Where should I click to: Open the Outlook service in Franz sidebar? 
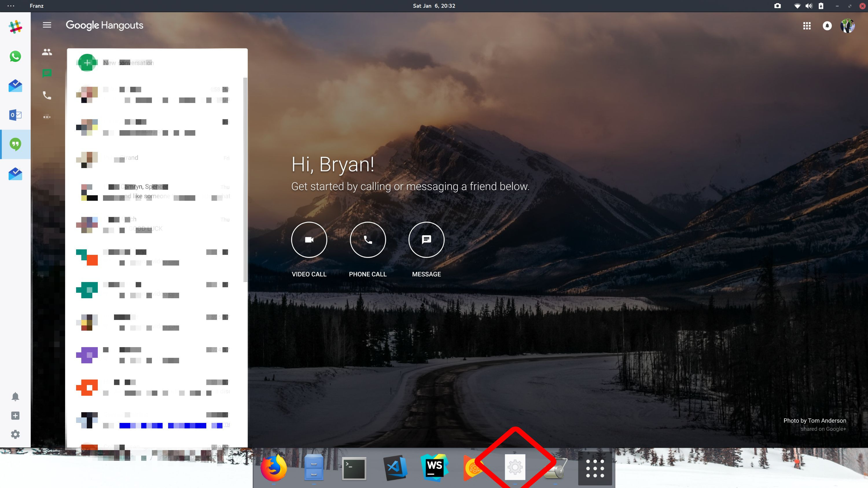tap(15, 115)
